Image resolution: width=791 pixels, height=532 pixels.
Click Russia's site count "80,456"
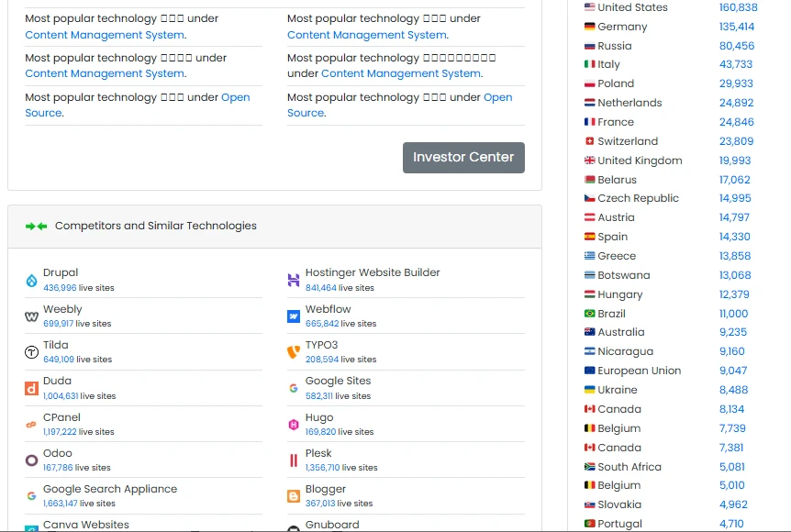click(735, 45)
